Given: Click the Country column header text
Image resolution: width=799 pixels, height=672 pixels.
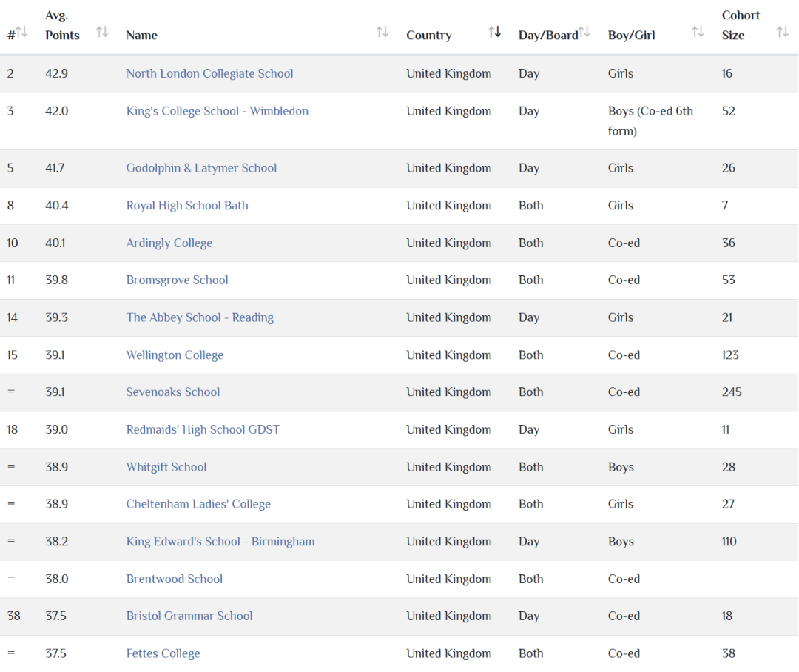Looking at the screenshot, I should coord(428,36).
